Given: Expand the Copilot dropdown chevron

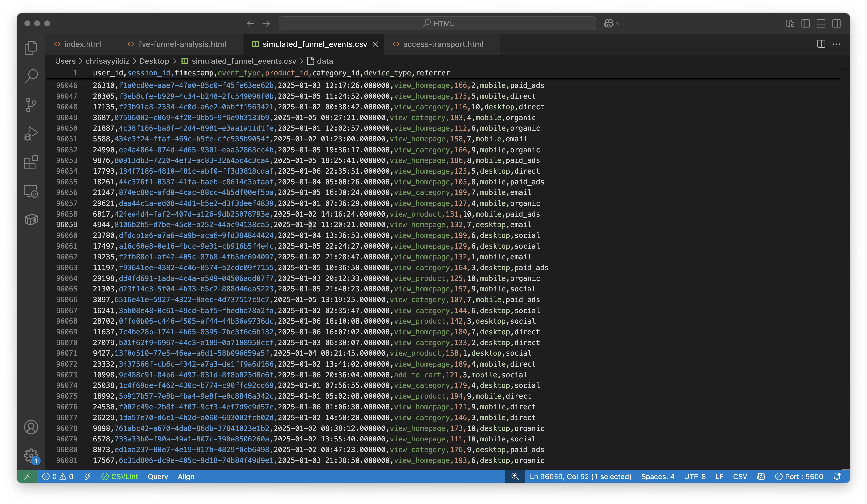Looking at the screenshot, I should point(618,23).
